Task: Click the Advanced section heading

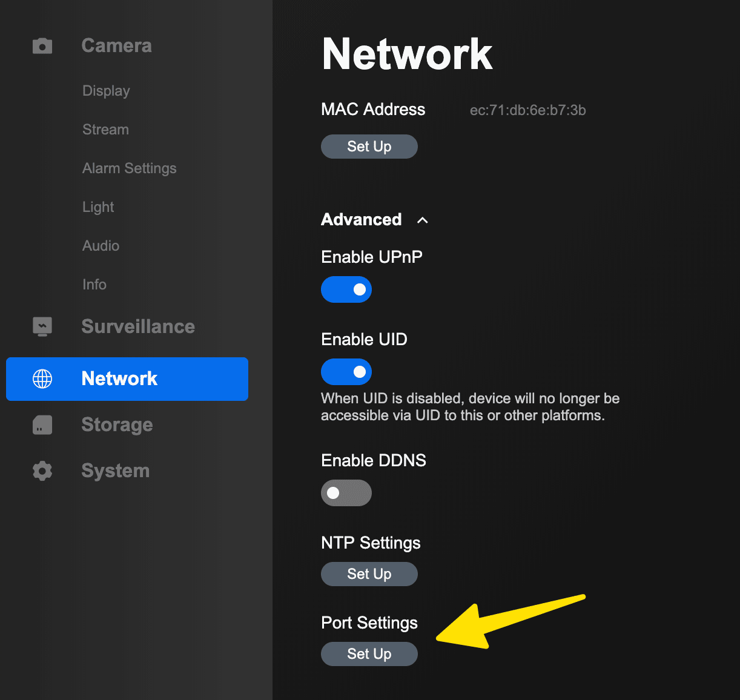Action: 362,220
